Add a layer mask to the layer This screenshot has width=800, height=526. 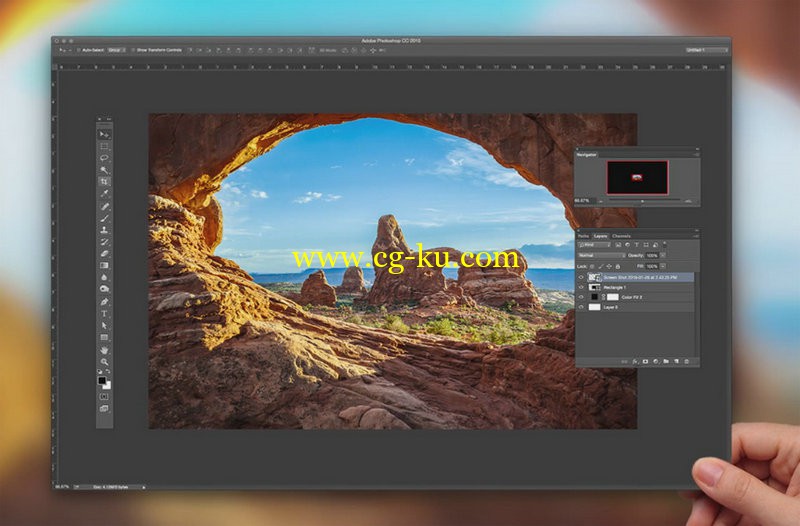pos(645,361)
